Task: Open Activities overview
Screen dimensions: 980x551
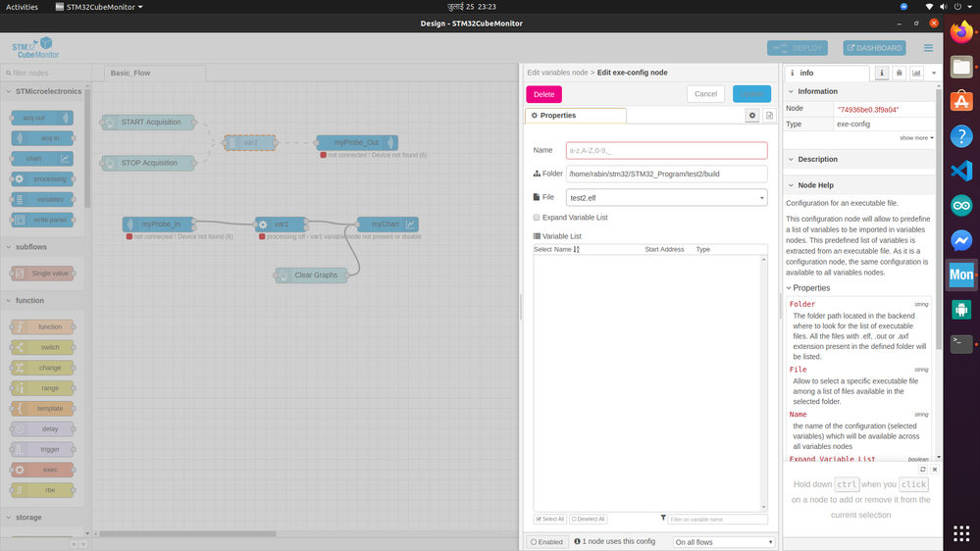Action: [22, 7]
